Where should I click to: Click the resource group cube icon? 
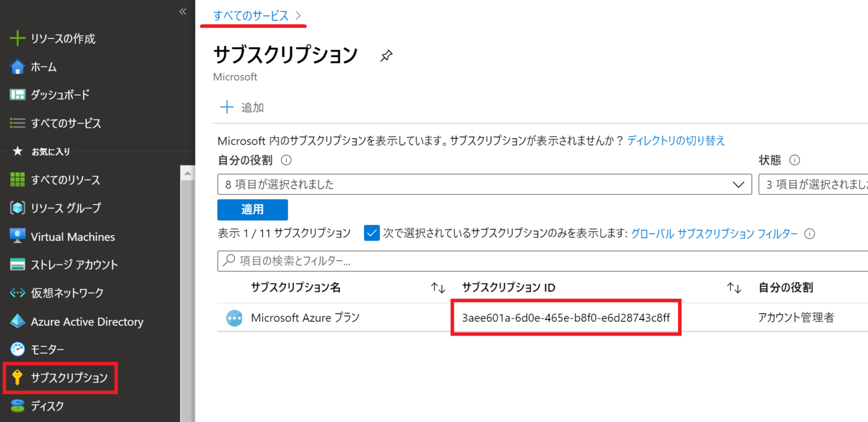coord(18,208)
